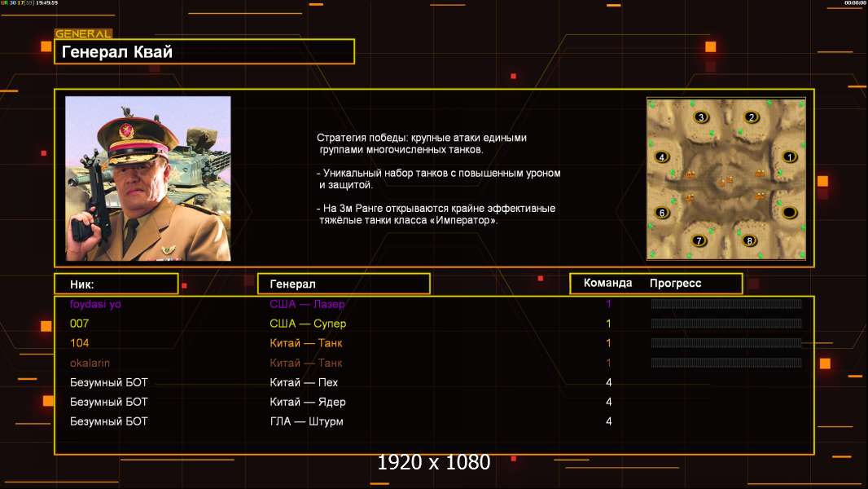Image resolution: width=868 pixels, height=489 pixels.
Task: Choose start position 4 on the map
Action: 662,156
